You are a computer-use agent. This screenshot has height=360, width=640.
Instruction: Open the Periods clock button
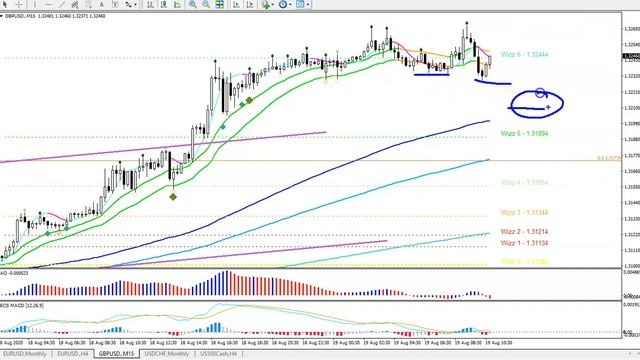[x=283, y=4]
